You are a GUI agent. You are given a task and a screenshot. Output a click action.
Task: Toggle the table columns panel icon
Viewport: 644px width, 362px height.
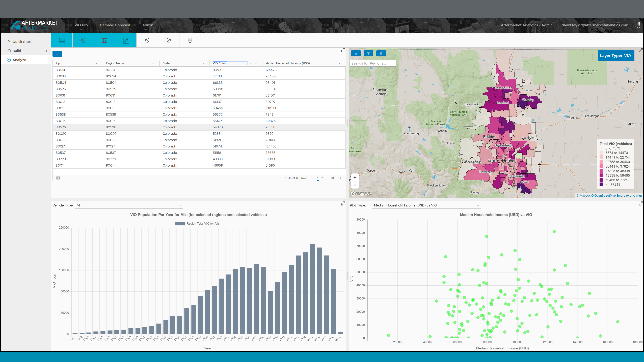(x=58, y=178)
